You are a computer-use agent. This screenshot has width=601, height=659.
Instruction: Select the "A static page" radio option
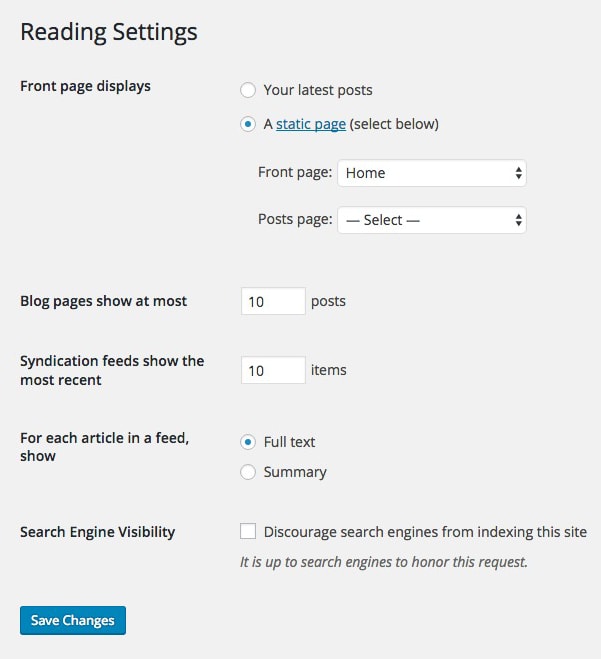(248, 124)
